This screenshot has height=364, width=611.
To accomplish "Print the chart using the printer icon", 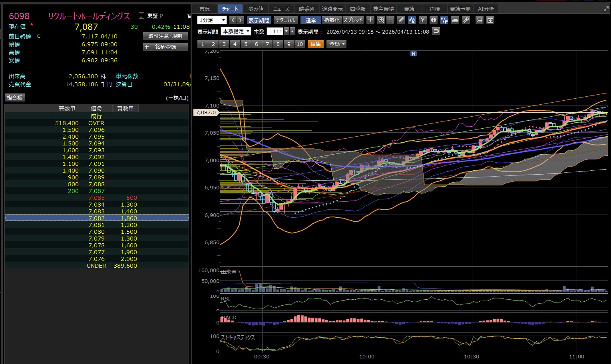I will click(x=480, y=20).
